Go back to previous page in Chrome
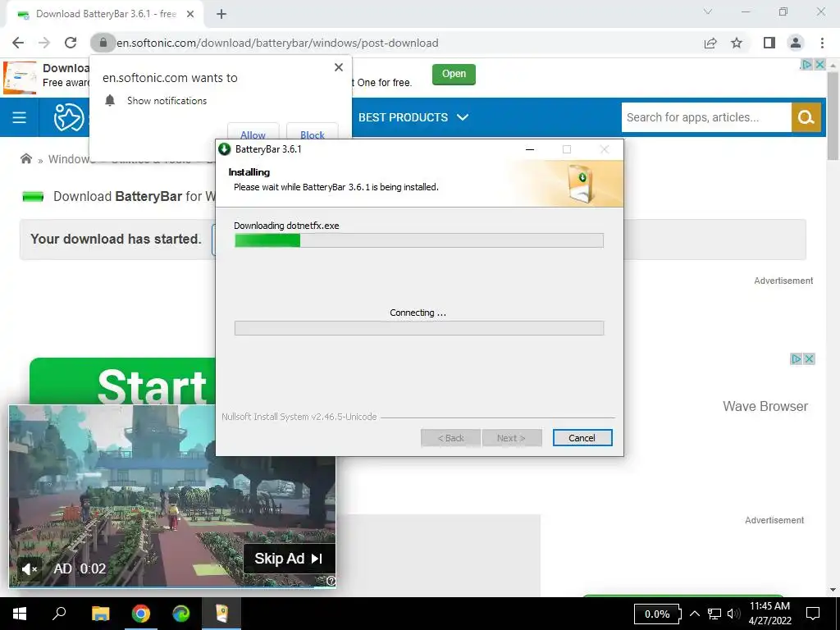The image size is (840, 630). pyautogui.click(x=18, y=43)
